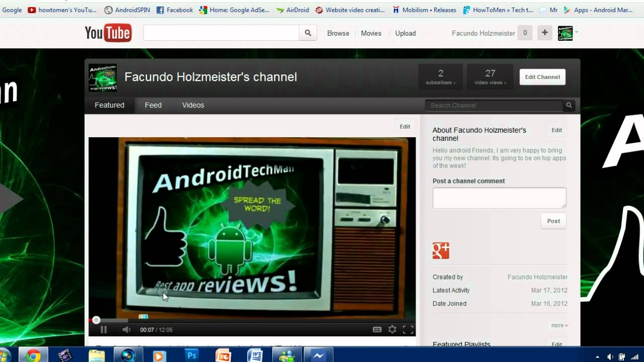Click the Mar 17, 2012 latest activity date
The image size is (644, 362).
(549, 290)
